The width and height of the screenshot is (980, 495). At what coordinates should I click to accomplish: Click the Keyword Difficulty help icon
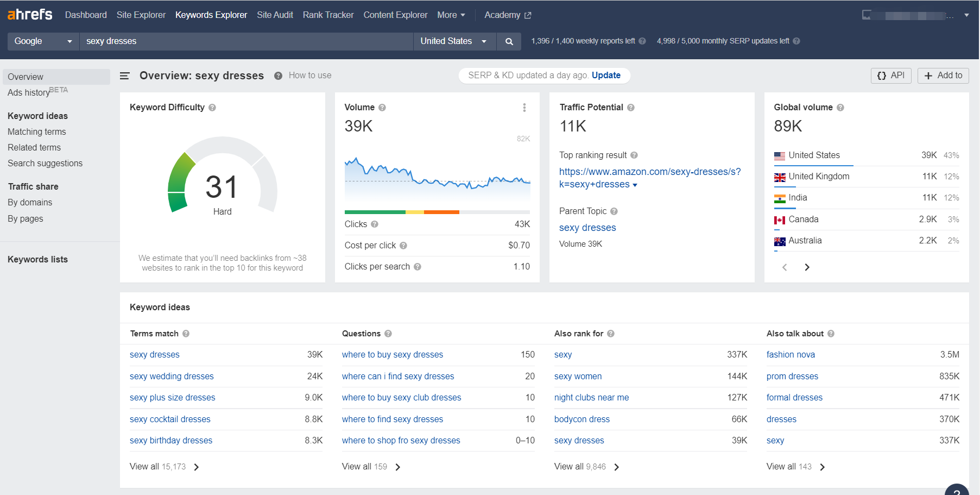click(212, 108)
